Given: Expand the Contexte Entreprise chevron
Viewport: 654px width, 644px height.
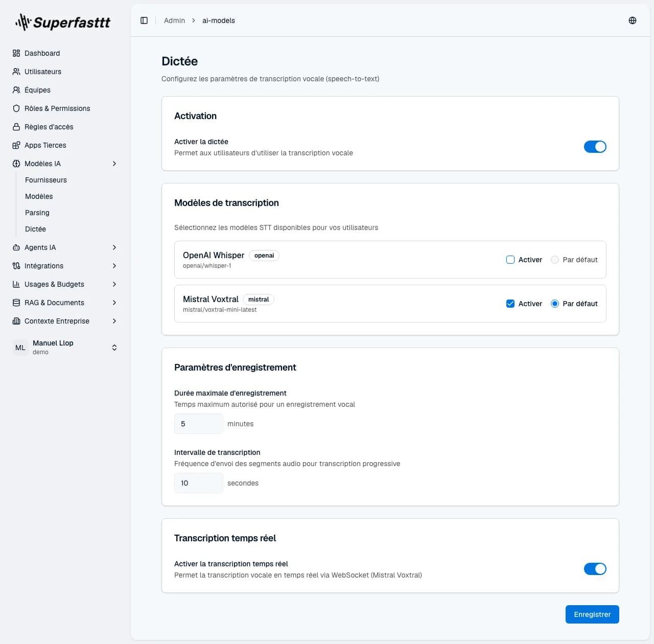Looking at the screenshot, I should 114,321.
